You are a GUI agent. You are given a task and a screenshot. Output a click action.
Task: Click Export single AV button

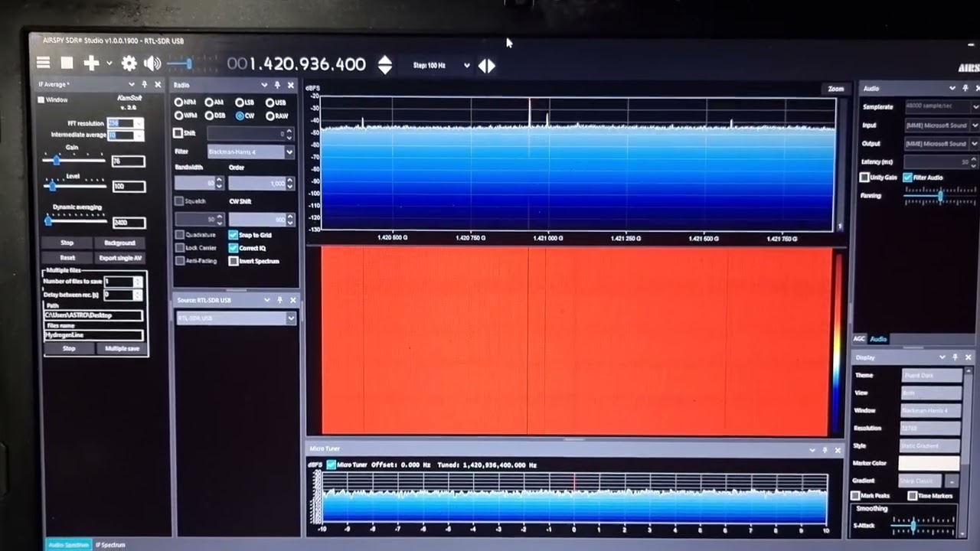tap(120, 258)
